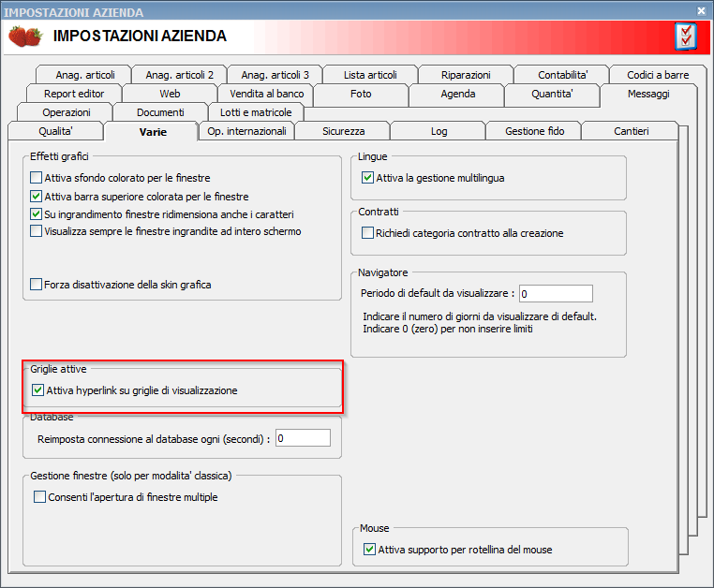Viewport: 714px width, 588px height.
Task: Click the 'Reimposta connessione al database' seconds field
Action: [x=304, y=438]
